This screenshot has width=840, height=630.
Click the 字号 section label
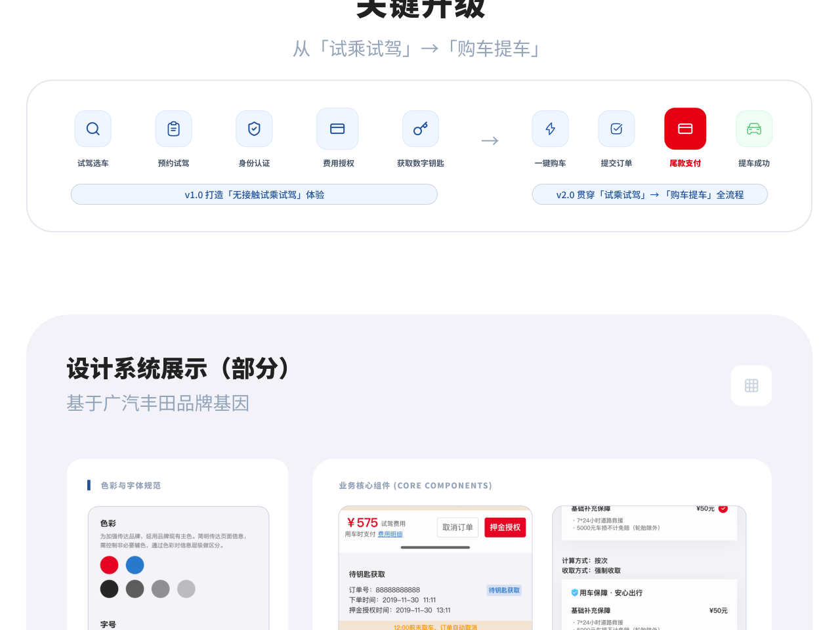point(108,625)
